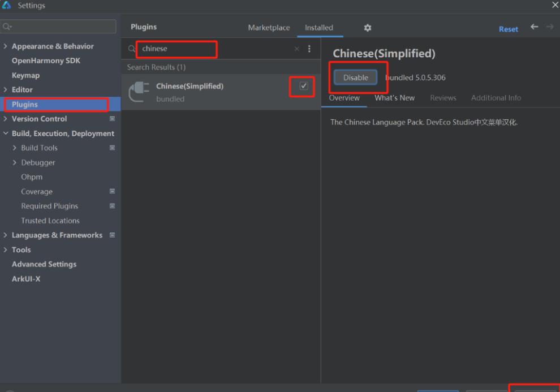Viewport: 560px width, 392px height.
Task: Switch to the Marketplace tab
Action: [x=269, y=28]
